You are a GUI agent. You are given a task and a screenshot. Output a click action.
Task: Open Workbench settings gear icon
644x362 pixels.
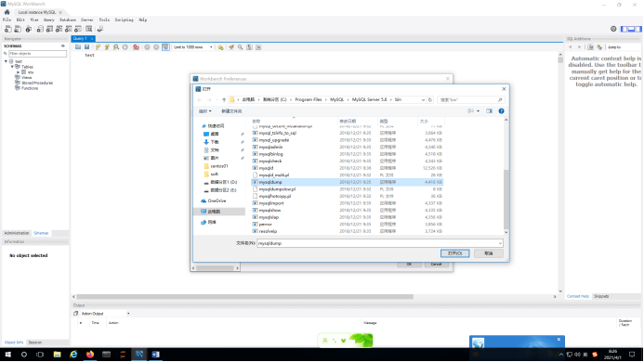pos(613,29)
